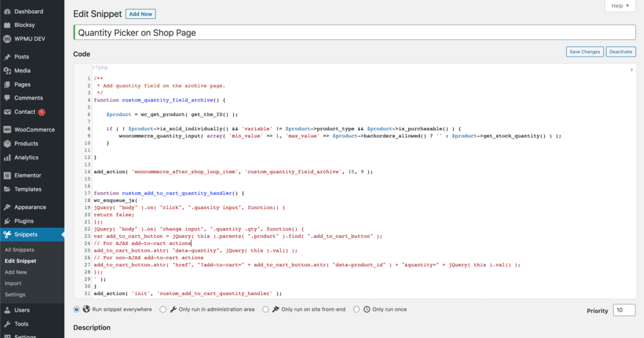Click the Posts pin icon
The height and width of the screenshot is (338, 644).
tap(7, 57)
